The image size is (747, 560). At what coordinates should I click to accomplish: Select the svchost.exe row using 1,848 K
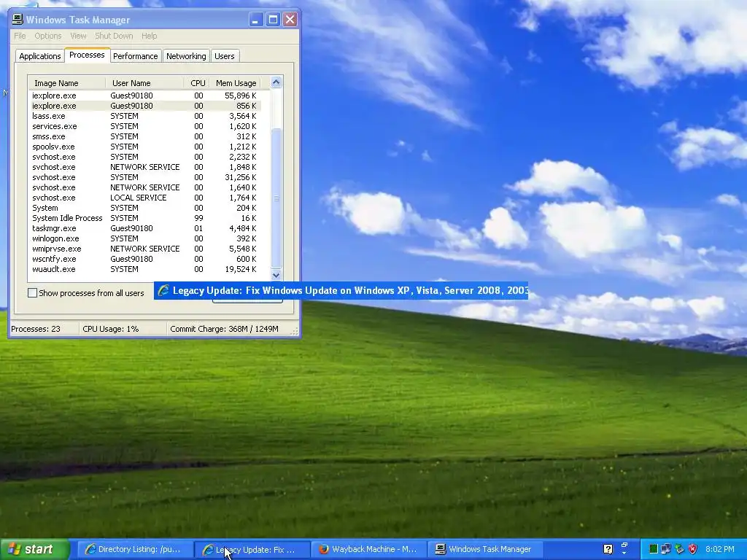pyautogui.click(x=144, y=167)
